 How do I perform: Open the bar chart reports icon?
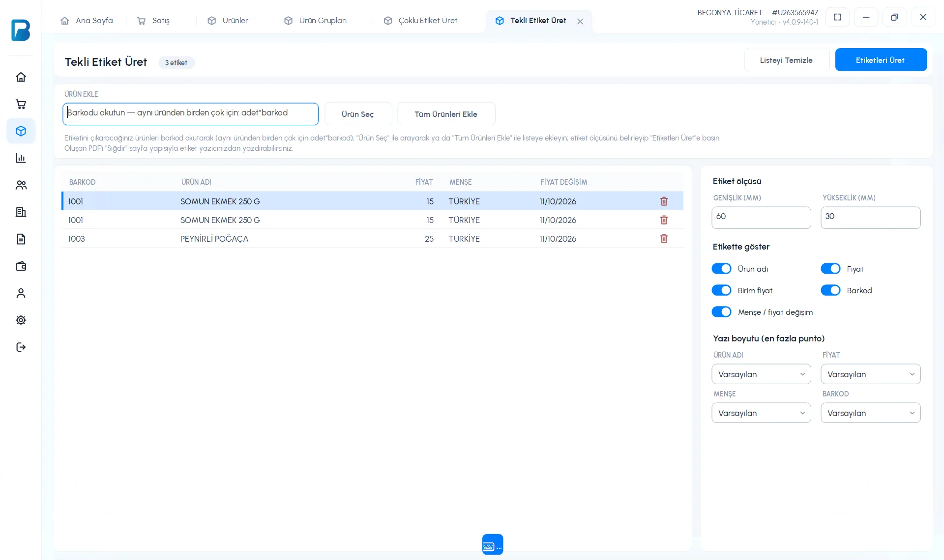click(21, 158)
